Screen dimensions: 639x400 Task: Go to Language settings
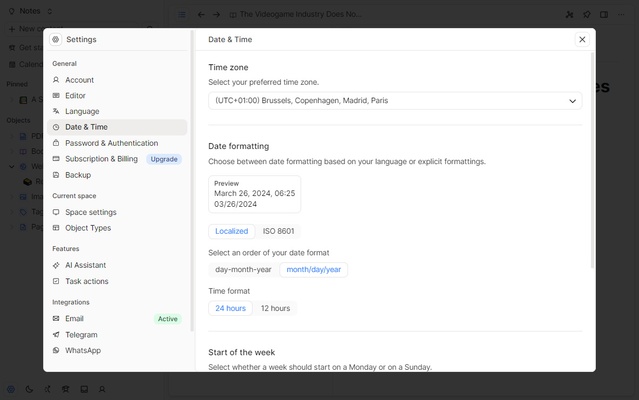tap(82, 112)
